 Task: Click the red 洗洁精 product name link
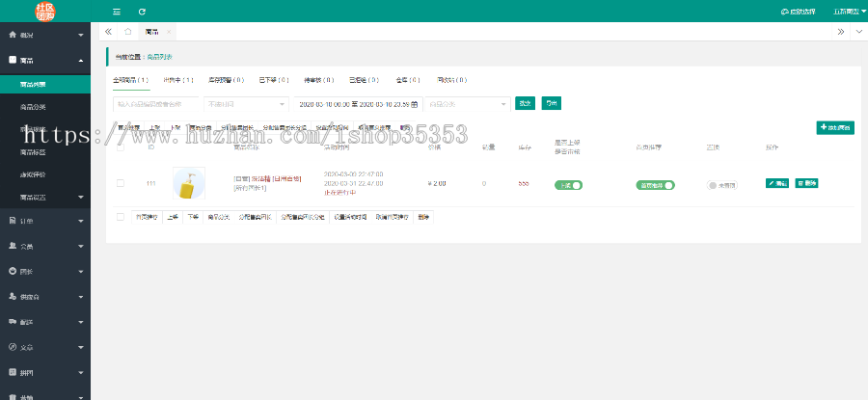[x=260, y=179]
